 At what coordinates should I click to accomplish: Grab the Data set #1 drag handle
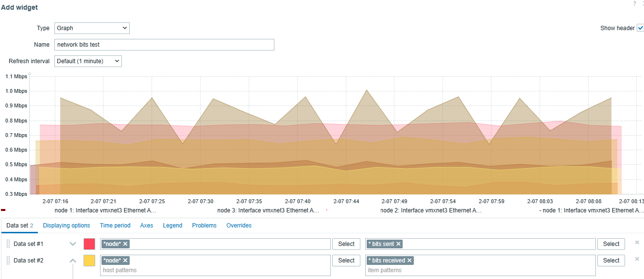[x=8, y=244]
